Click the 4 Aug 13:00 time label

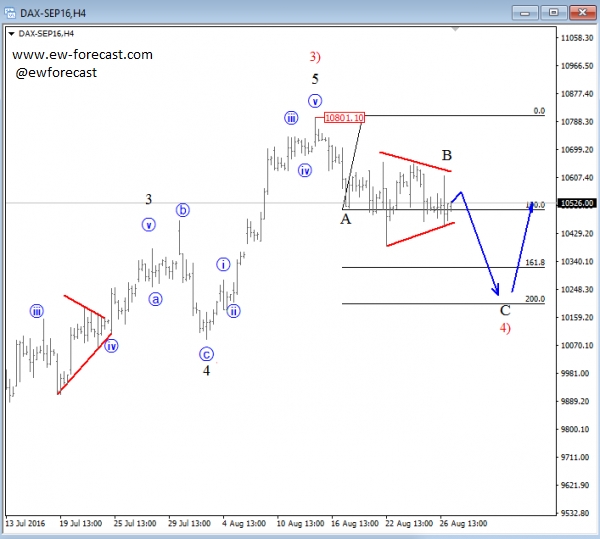pos(244,523)
